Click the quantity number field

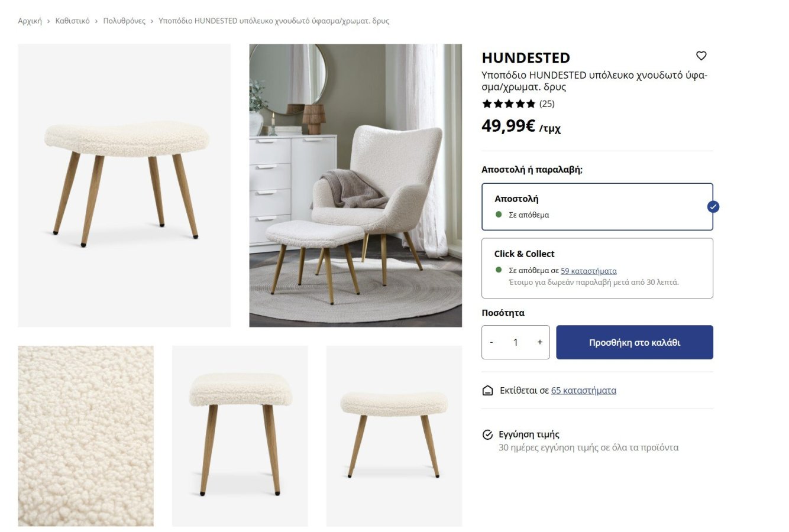[516, 342]
